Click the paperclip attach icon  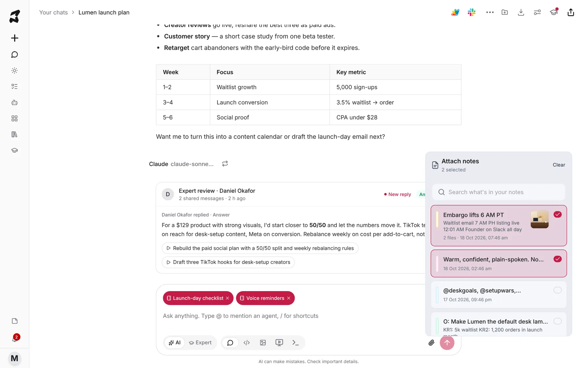click(x=431, y=342)
